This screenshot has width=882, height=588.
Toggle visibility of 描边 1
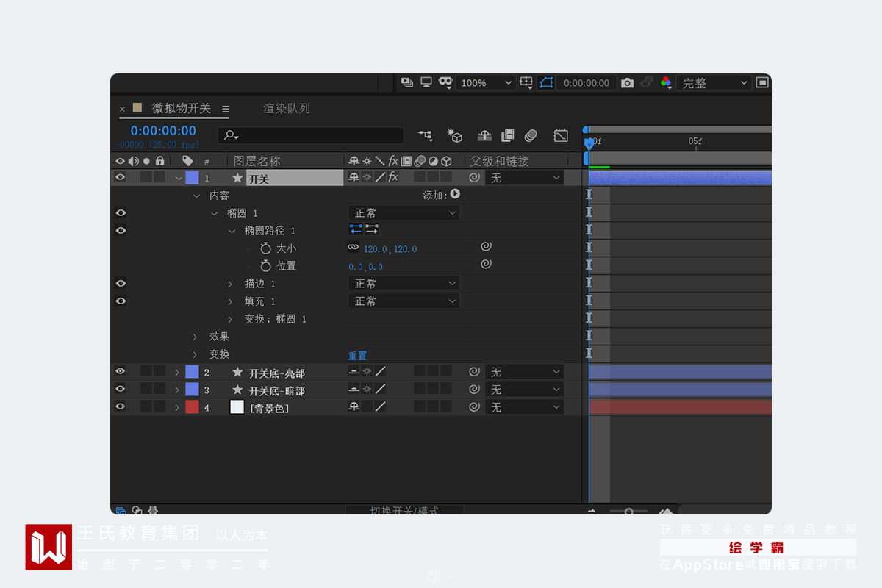tap(121, 283)
